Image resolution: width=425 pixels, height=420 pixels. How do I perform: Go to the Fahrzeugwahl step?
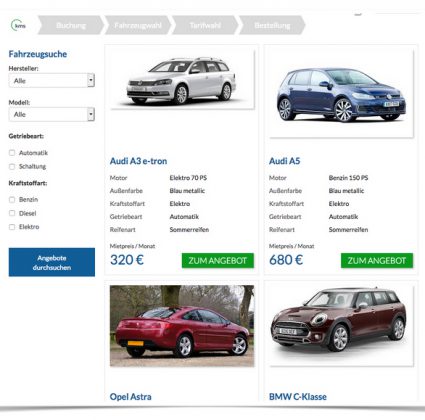click(x=138, y=25)
